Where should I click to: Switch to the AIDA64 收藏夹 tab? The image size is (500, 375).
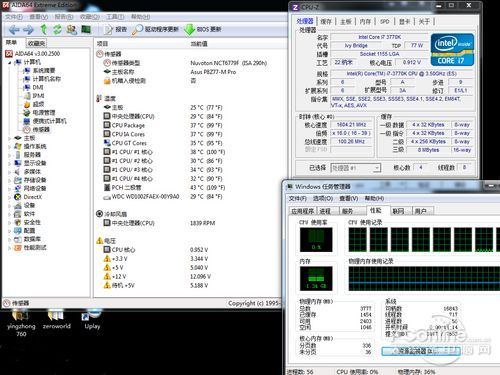(36, 43)
